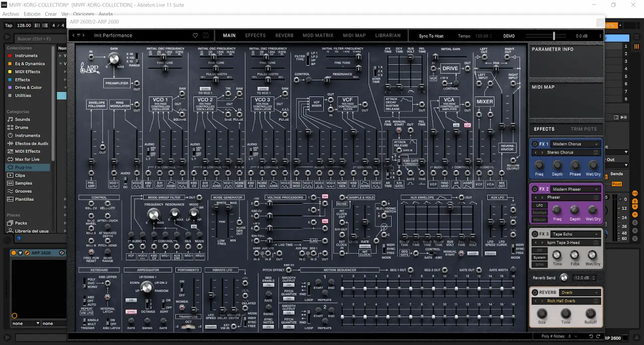Select Plug-Ins in the browser categories
The height and width of the screenshot is (345, 644).
(x=26, y=167)
